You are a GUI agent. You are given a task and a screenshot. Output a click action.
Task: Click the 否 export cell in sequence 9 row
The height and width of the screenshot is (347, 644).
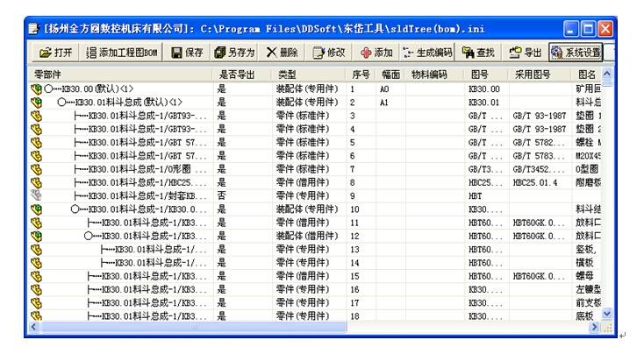point(222,195)
